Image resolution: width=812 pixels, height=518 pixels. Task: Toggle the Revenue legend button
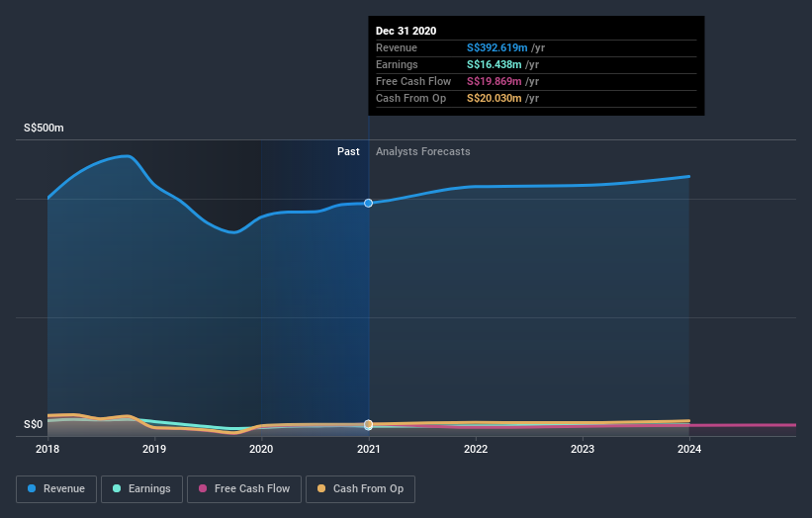coord(56,489)
